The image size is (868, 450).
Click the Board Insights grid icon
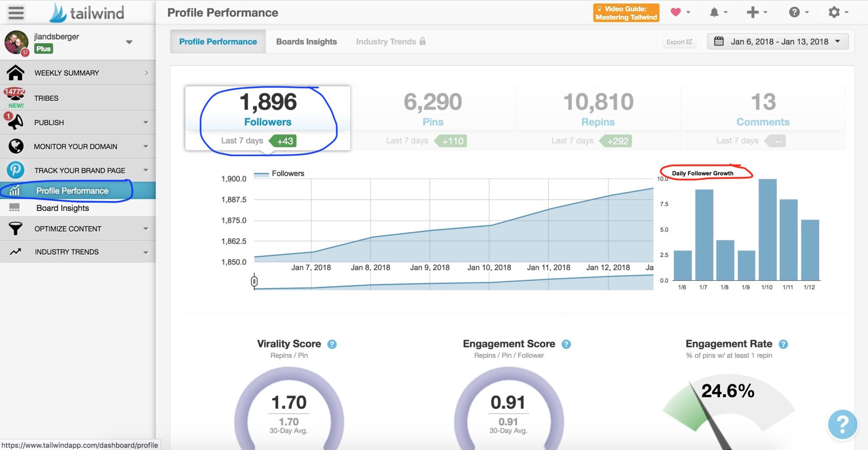14,207
